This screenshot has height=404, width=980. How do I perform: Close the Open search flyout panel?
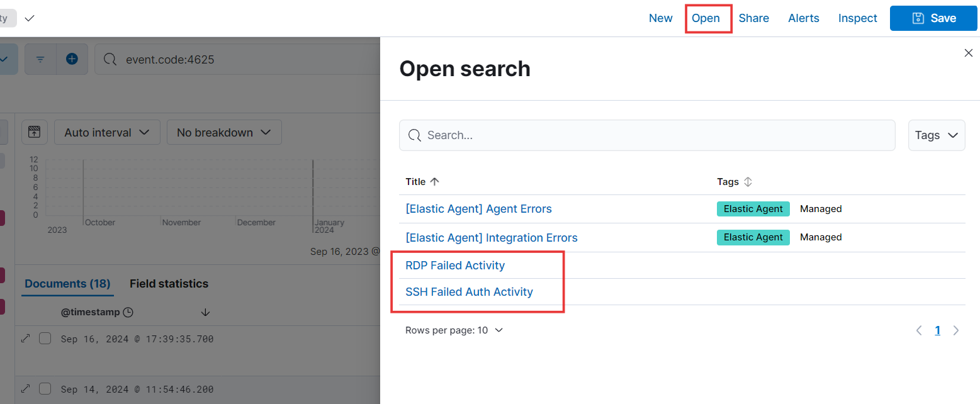[x=969, y=53]
